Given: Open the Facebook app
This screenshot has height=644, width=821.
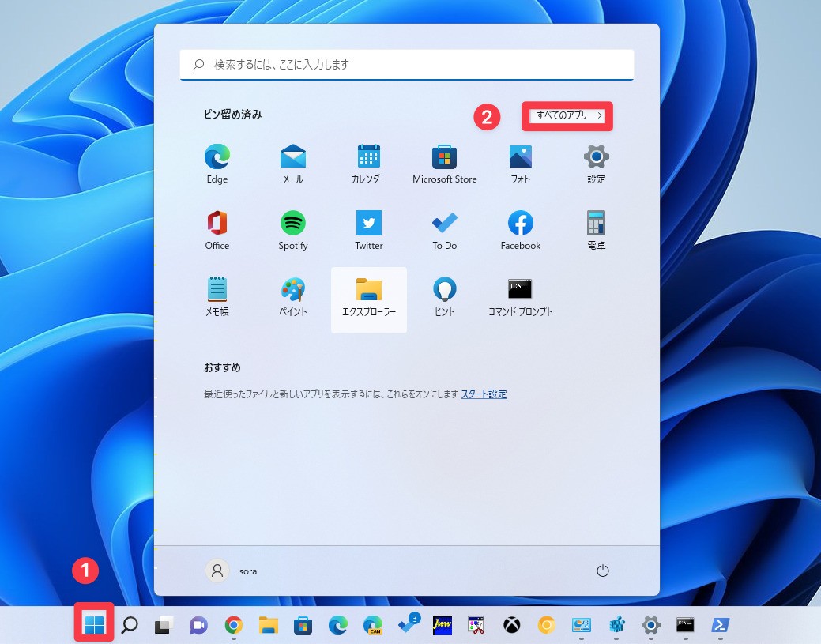Looking at the screenshot, I should click(521, 230).
